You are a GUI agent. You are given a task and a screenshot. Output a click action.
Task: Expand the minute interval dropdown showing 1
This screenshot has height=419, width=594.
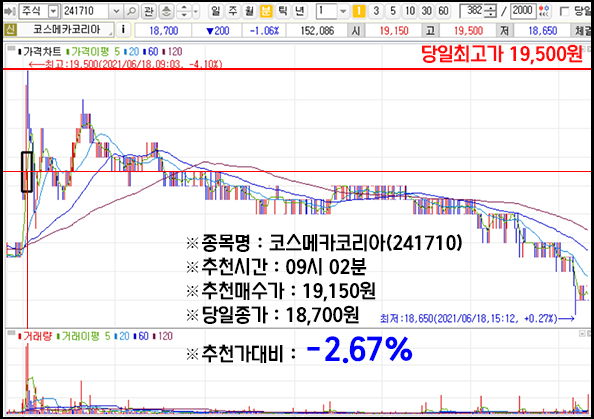pyautogui.click(x=343, y=11)
